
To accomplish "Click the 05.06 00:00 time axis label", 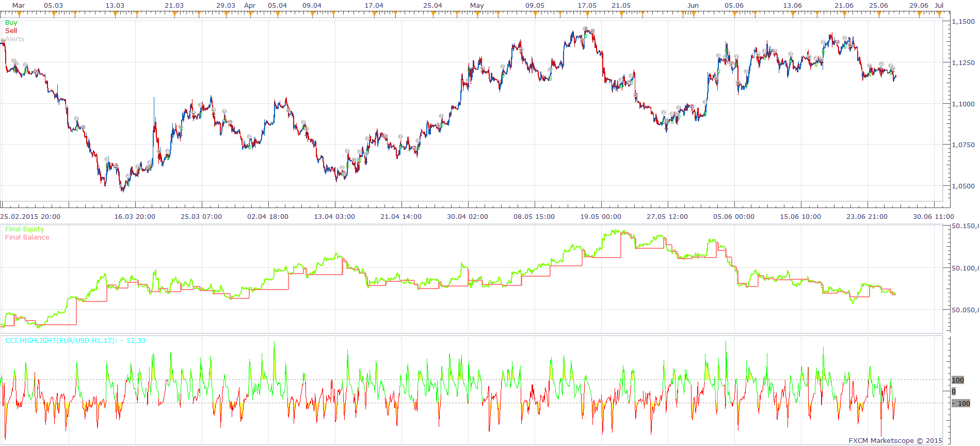I will 734,217.
